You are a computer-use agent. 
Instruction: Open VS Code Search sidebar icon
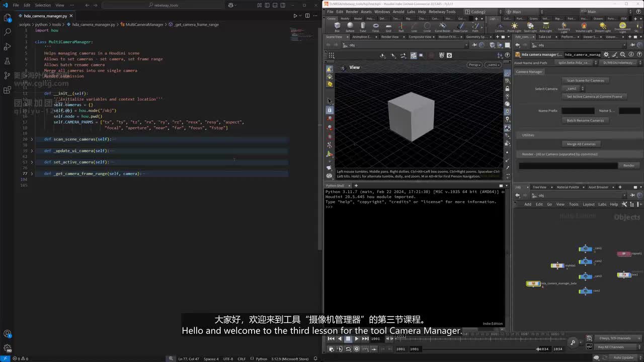8,32
